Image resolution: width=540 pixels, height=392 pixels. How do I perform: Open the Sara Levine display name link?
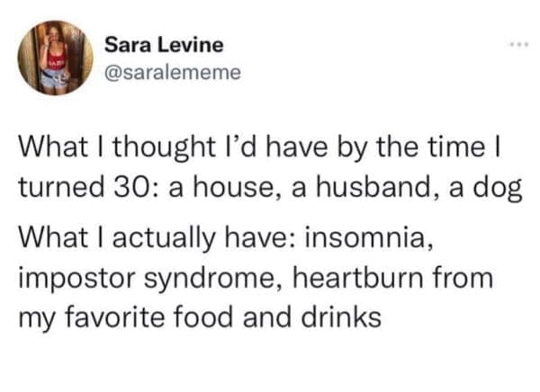164,44
